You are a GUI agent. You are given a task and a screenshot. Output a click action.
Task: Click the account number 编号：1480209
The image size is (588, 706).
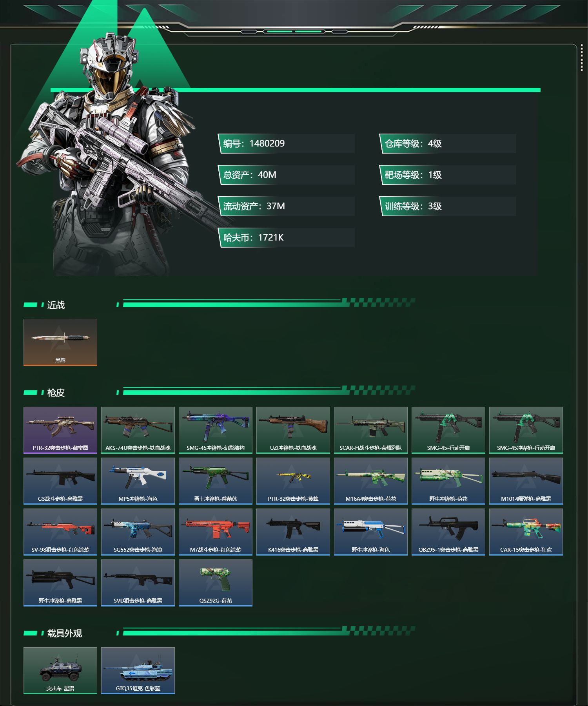coord(286,143)
